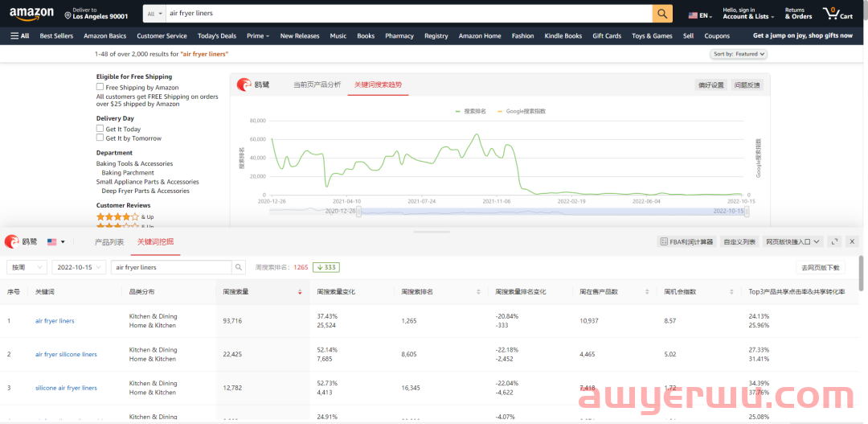Click the keyword search magnifier icon

tap(239, 267)
